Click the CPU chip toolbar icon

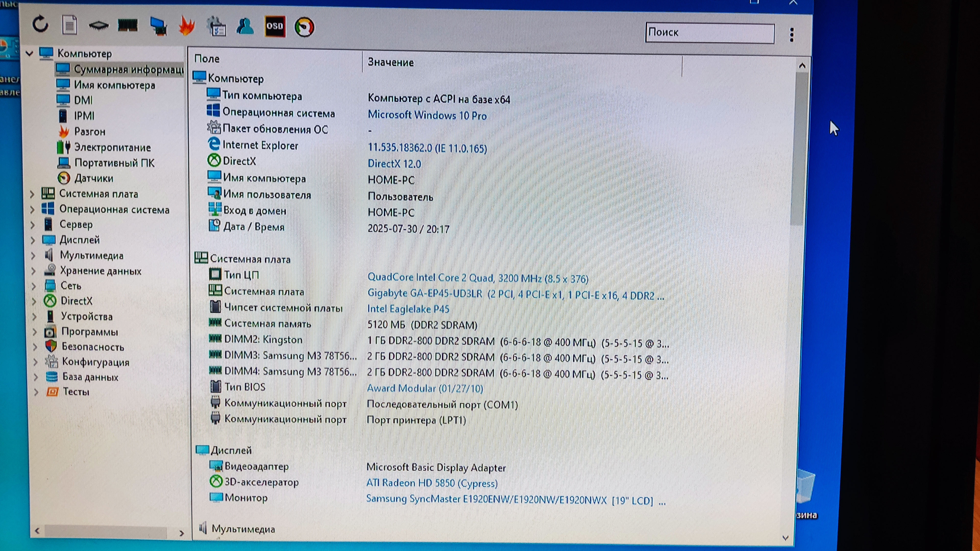click(98, 26)
